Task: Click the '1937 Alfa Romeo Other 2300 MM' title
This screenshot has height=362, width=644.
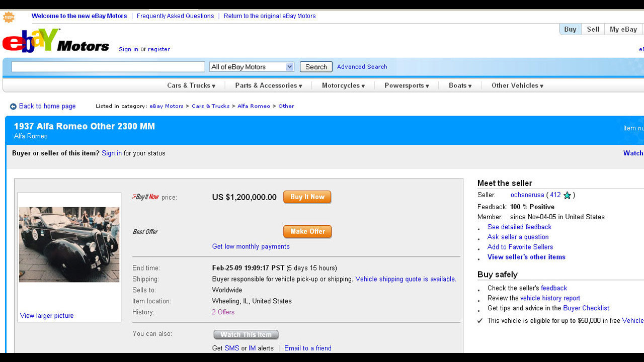Action: 85,127
